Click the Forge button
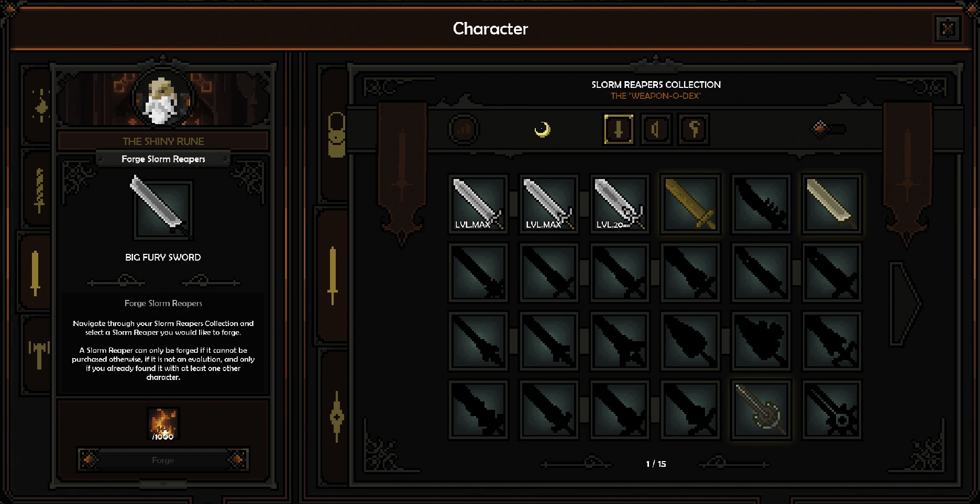Viewport: 980px width, 504px height. click(163, 460)
